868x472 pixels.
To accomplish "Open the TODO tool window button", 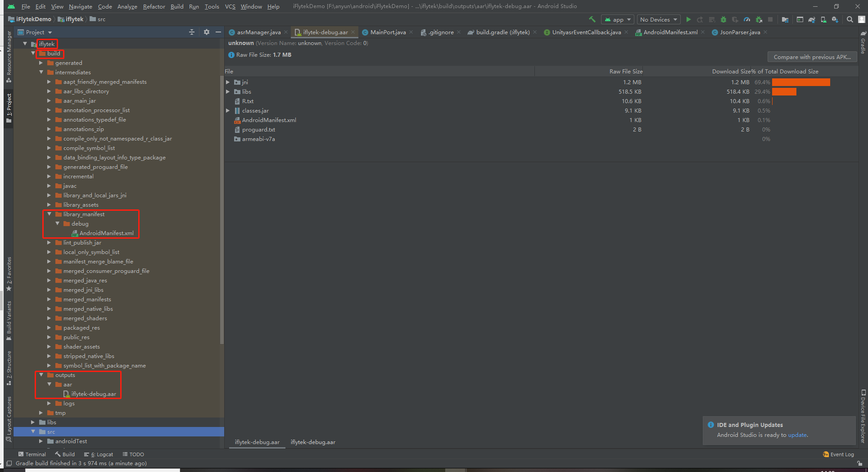I will 133,454.
